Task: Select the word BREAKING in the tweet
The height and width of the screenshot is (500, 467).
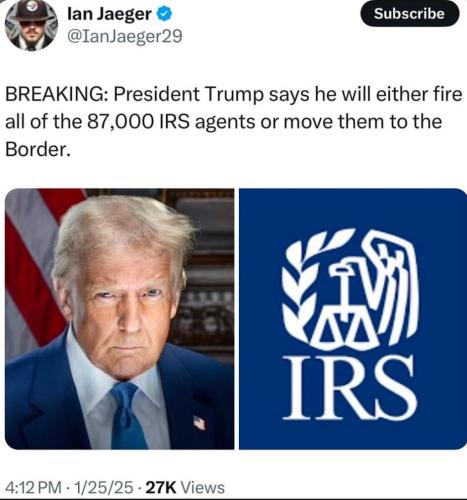Action: pyautogui.click(x=57, y=95)
